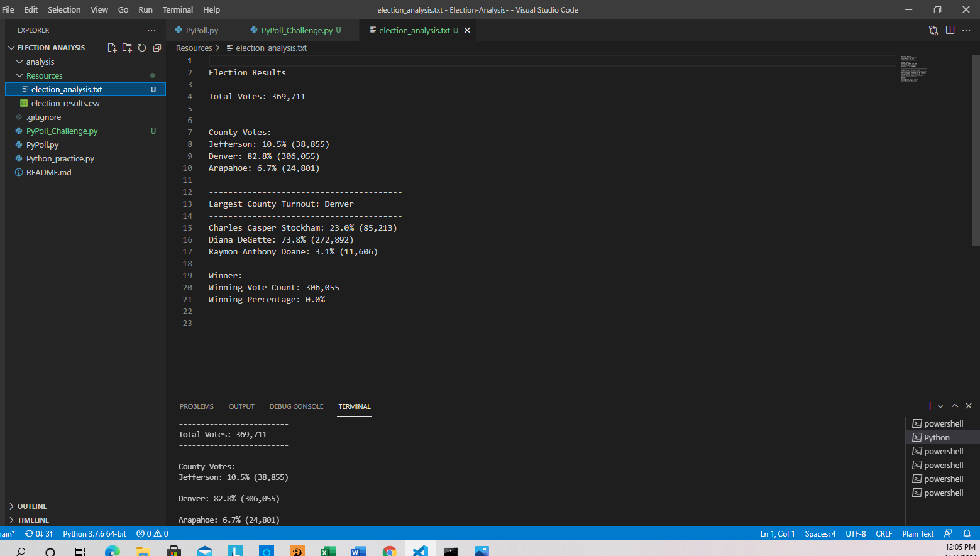Open changes for election_analysis.txt
The image size is (980, 556).
[x=933, y=30]
